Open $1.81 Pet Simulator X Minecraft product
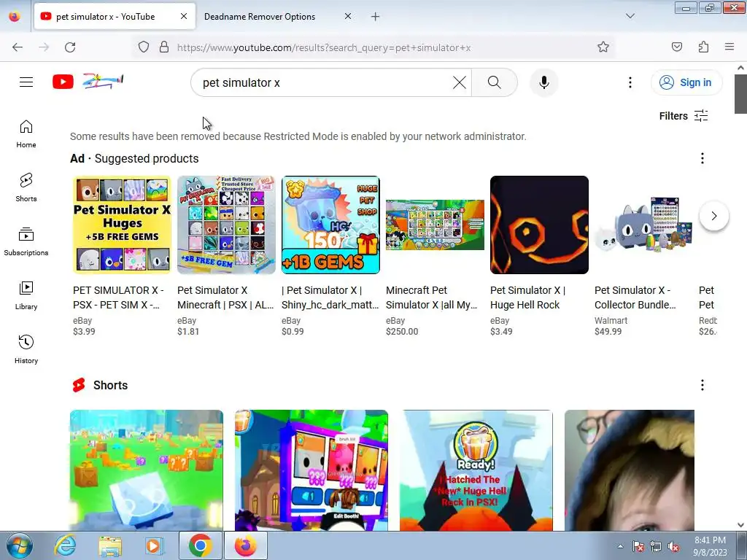747x560 pixels. coord(226,225)
